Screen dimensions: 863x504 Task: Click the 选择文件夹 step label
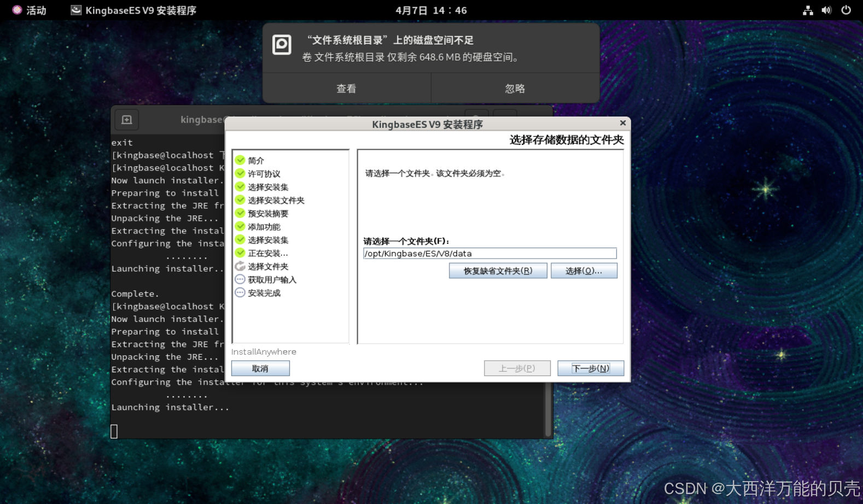tap(268, 267)
